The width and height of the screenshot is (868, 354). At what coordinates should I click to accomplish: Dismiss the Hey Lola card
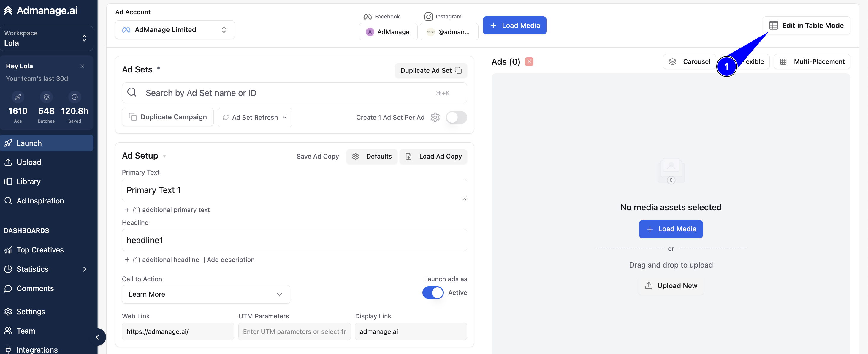(x=82, y=66)
